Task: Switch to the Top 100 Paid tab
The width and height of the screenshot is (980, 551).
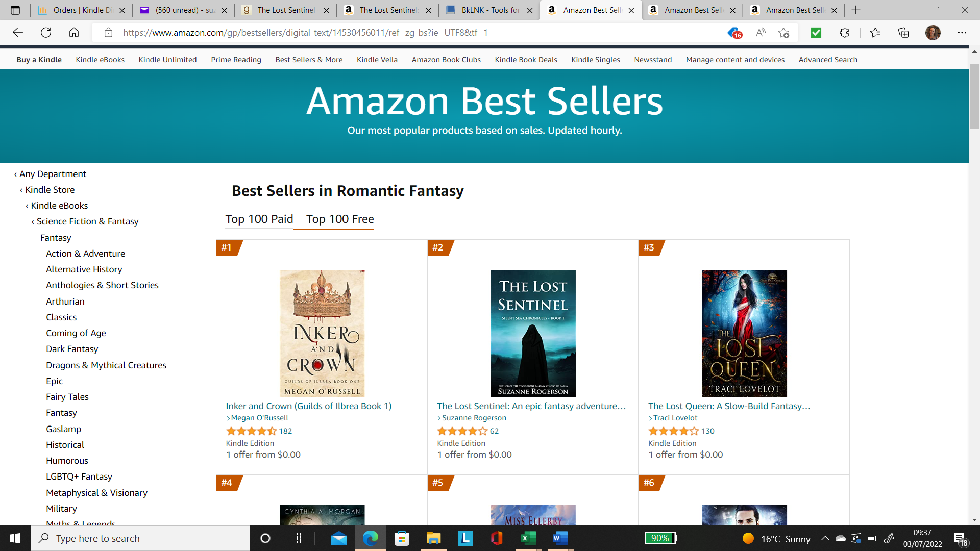Action: [x=259, y=219]
